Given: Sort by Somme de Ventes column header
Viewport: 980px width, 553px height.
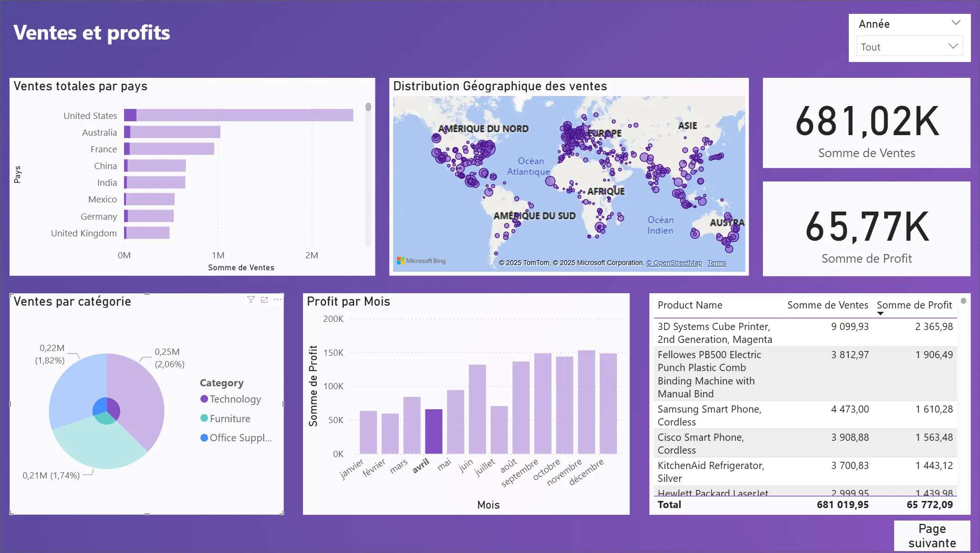Looking at the screenshot, I should point(827,305).
